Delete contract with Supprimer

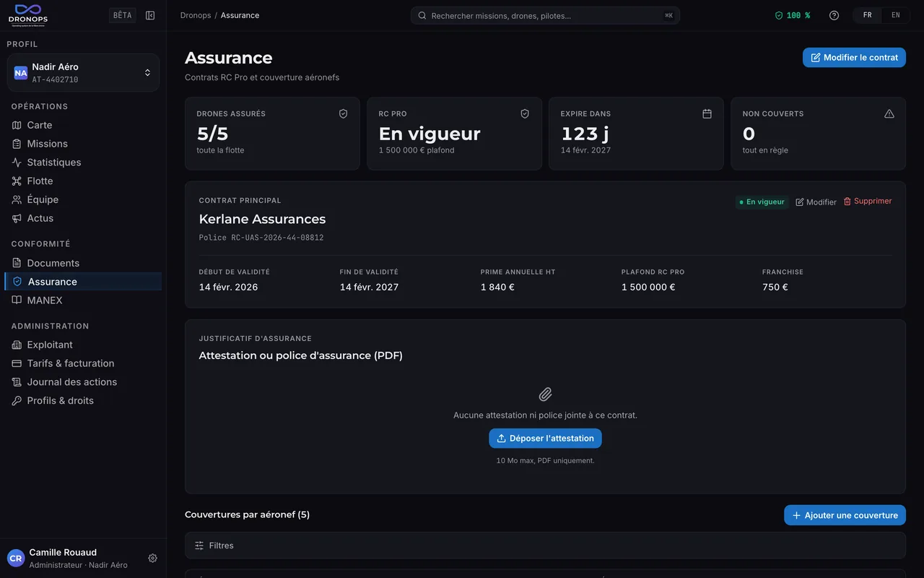tap(868, 201)
